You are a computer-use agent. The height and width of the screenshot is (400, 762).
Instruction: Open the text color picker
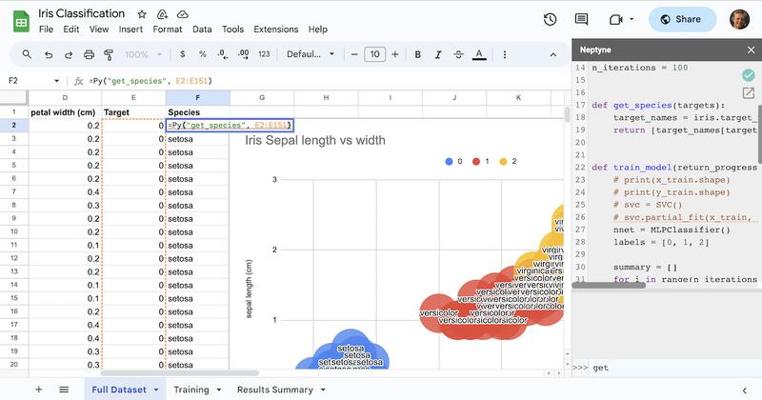tap(479, 54)
